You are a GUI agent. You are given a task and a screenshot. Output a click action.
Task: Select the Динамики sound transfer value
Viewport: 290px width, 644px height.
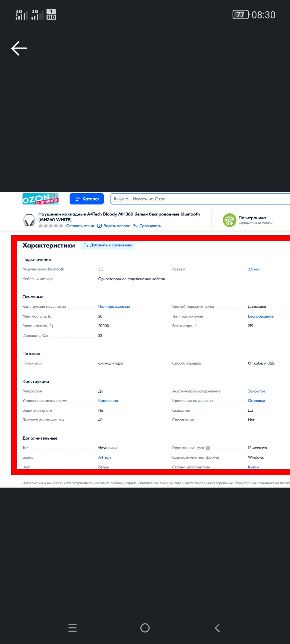tap(257, 306)
